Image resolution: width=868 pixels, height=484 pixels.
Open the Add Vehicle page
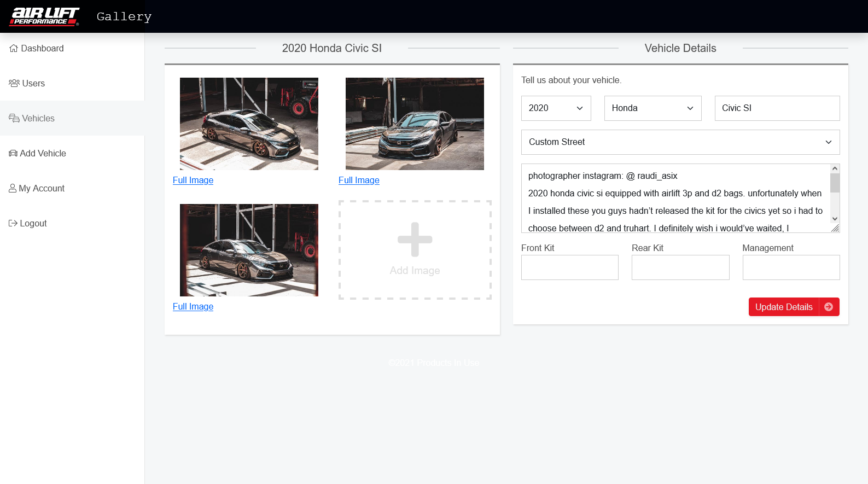pos(72,153)
